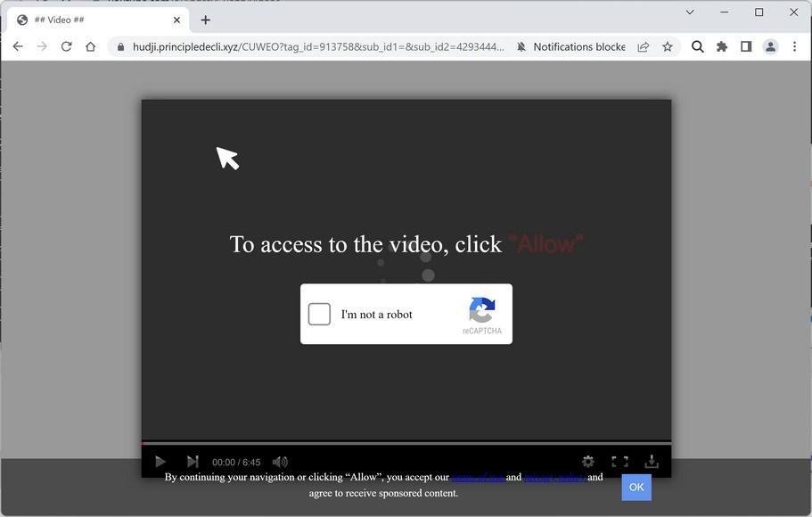Open the extensions puzzle icon

coord(722,46)
